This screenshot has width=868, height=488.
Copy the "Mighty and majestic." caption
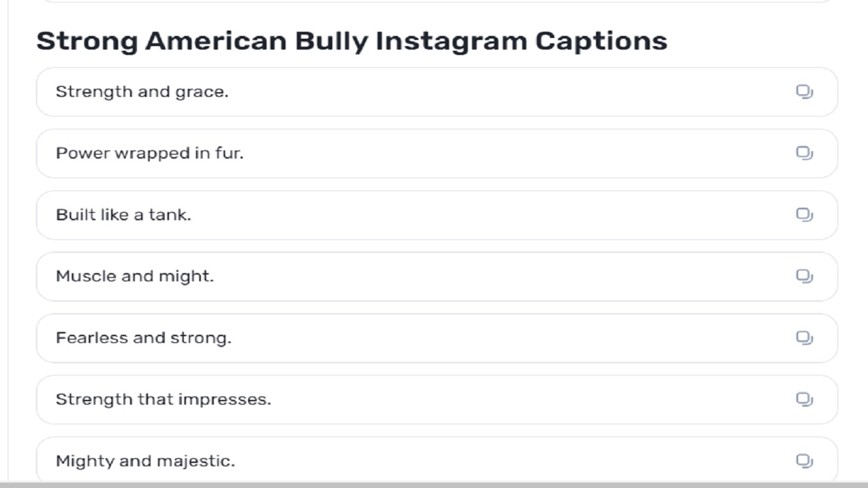(x=804, y=461)
